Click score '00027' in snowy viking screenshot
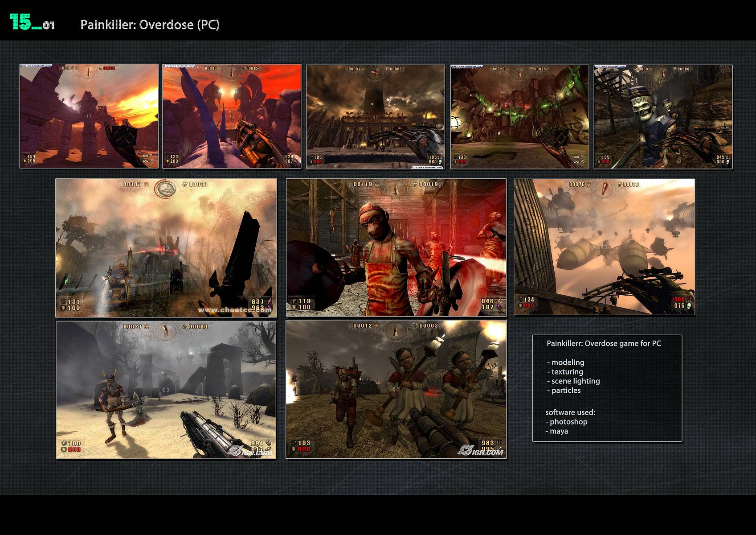This screenshot has height=535, width=756. point(132,327)
